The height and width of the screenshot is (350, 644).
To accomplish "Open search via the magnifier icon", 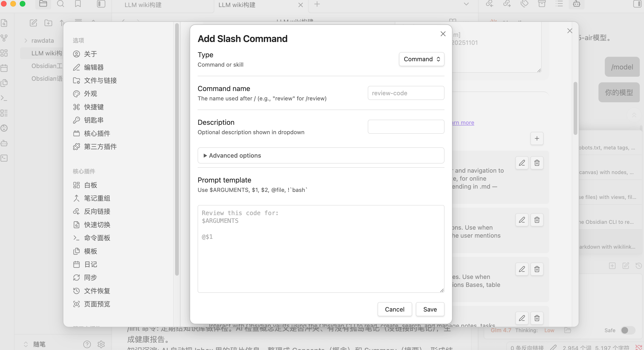I will coord(61,4).
